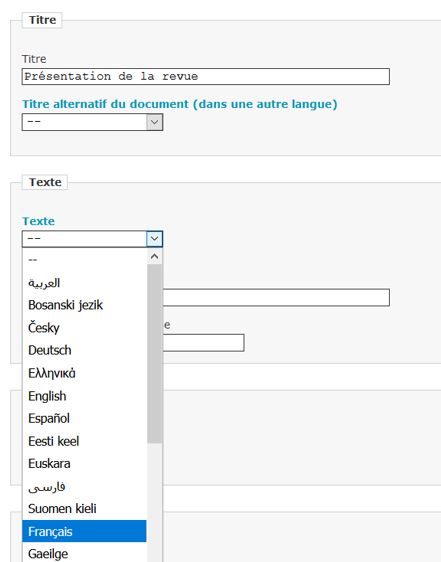Viewport: 441px width, 562px height.
Task: Click the dropdown list scroll-up arrow
Action: click(x=155, y=257)
